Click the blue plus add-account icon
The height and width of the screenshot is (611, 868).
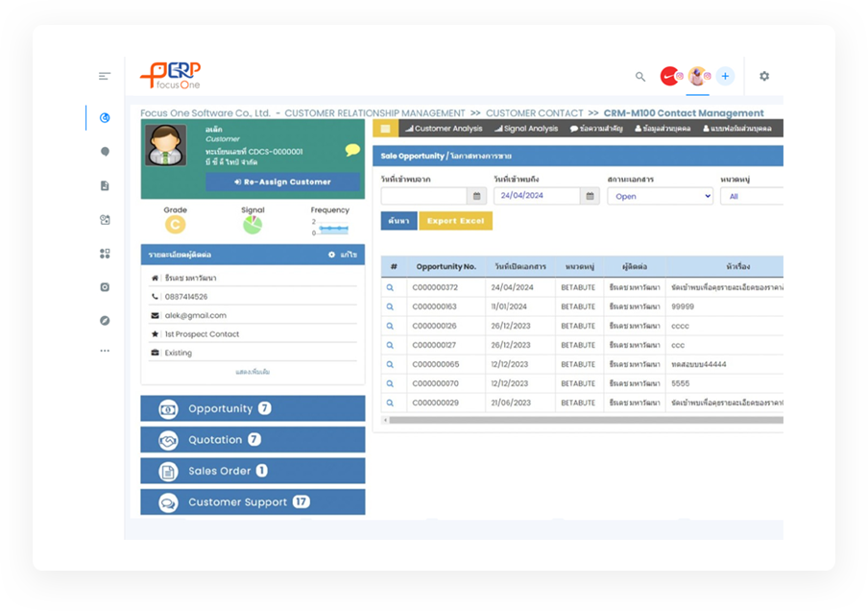pyautogui.click(x=725, y=76)
